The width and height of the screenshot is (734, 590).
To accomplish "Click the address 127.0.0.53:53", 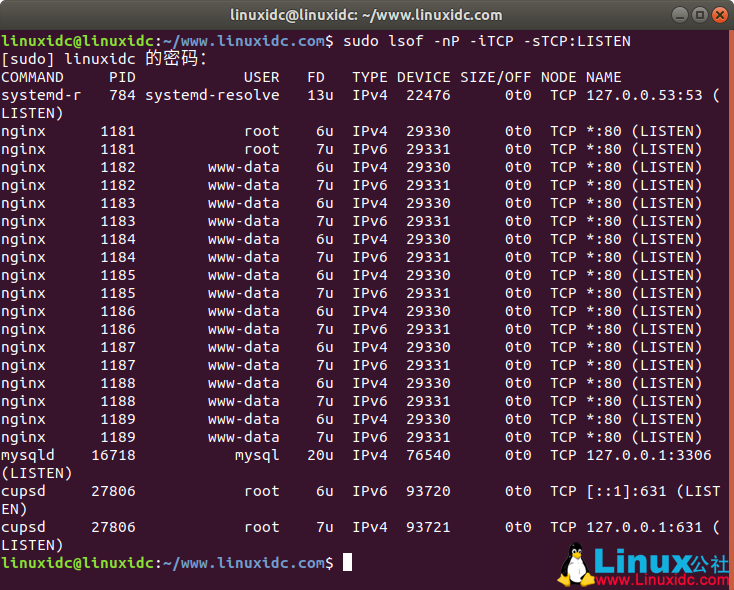I will pos(644,95).
